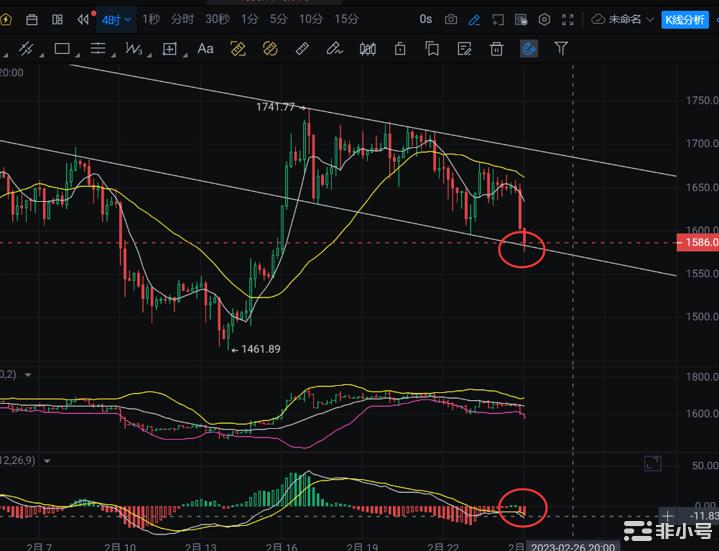Click the rewind replay icon

(83, 19)
